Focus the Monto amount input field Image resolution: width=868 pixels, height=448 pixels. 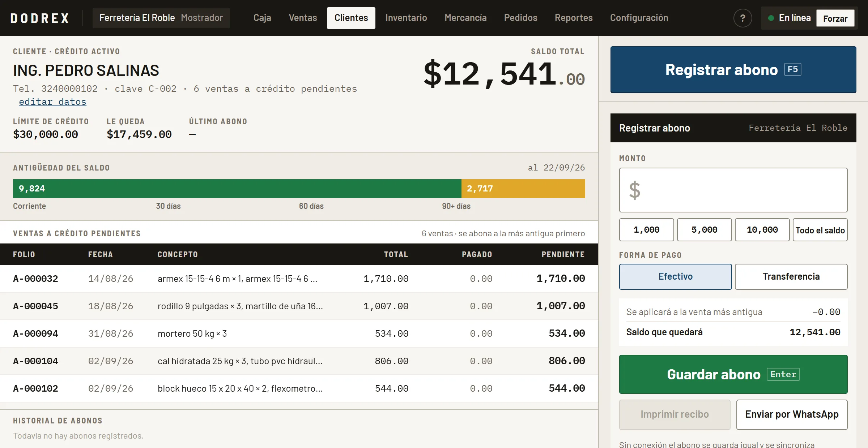(x=733, y=190)
